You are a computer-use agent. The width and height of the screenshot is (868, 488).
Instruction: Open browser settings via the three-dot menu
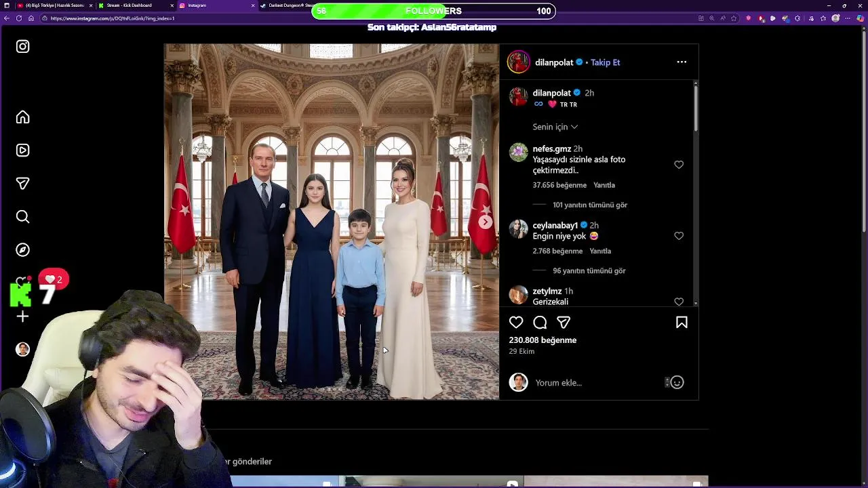coord(848,18)
